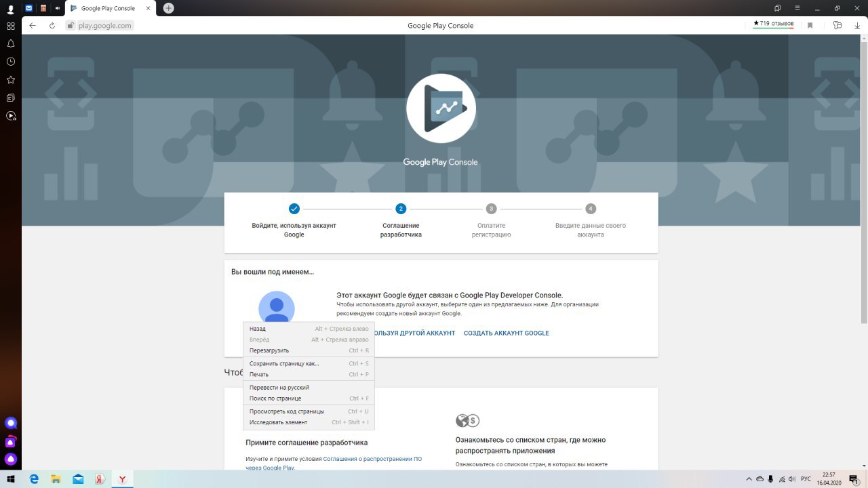Screen dimensions: 868x488
Task: Choose Печать in the context menu
Action: (309, 374)
